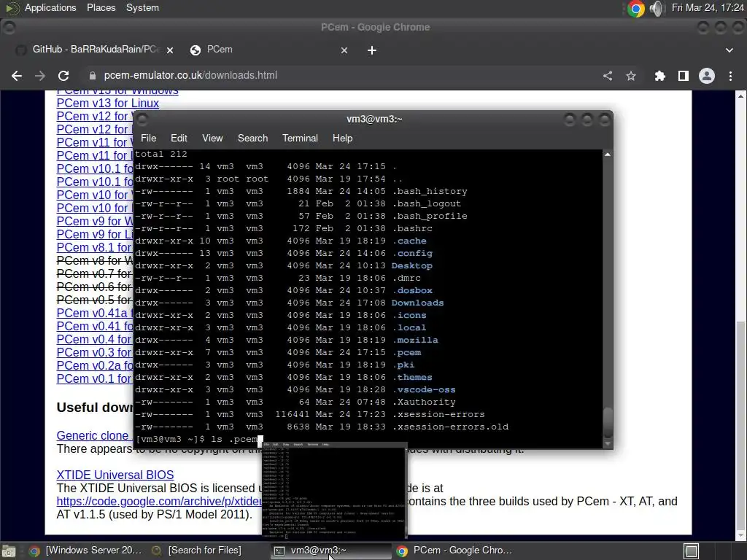Click the terminal scrollbar up arrow
Screen dimensions: 747x560
(608, 155)
